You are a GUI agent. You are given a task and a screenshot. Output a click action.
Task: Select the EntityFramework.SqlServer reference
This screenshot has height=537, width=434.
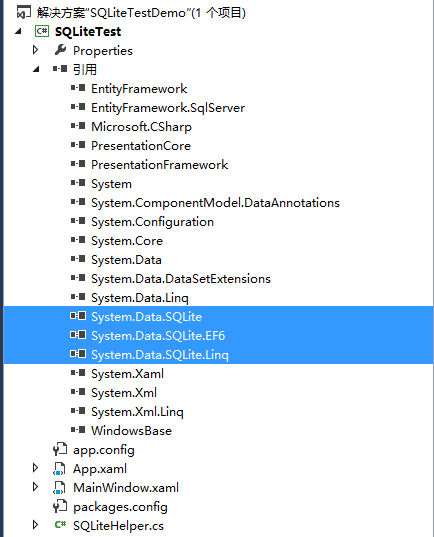[x=168, y=108]
